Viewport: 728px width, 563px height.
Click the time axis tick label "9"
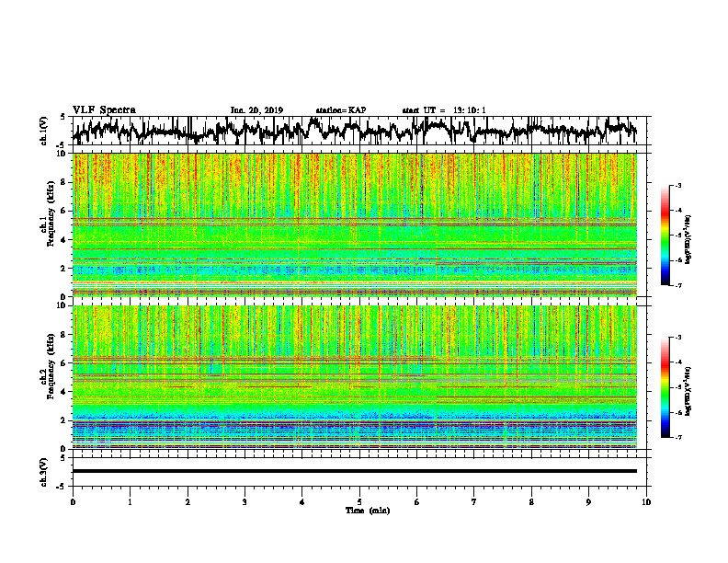[x=588, y=502]
